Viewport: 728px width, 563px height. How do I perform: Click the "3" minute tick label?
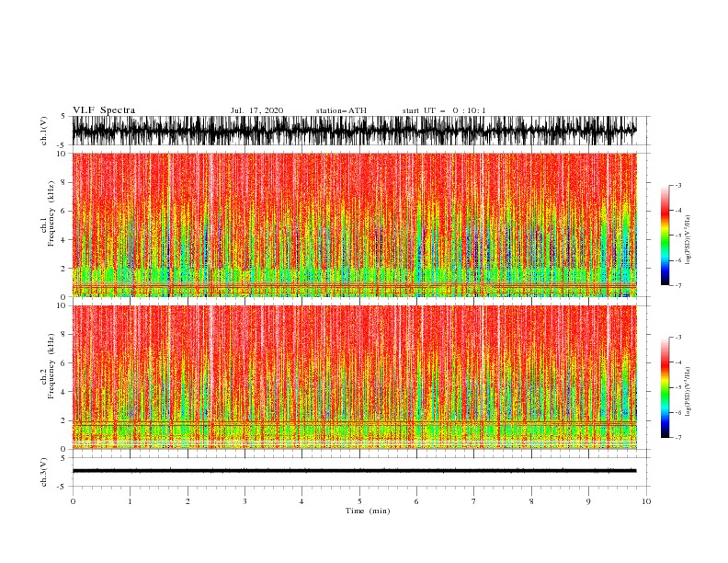245,501
